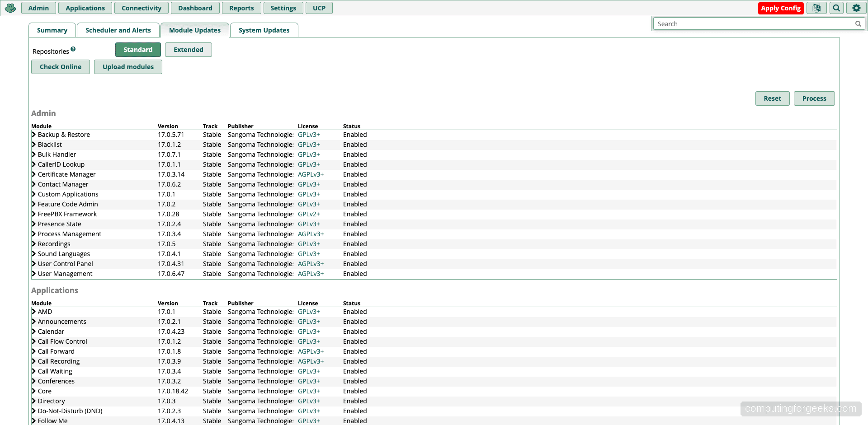Click inside the Search input field

tap(746, 23)
